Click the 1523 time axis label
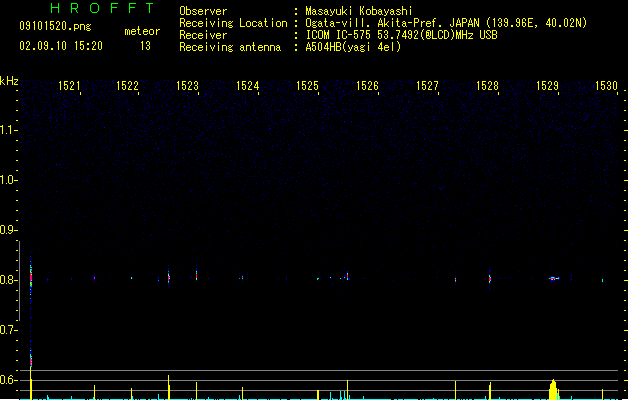The image size is (629, 400). [x=187, y=86]
